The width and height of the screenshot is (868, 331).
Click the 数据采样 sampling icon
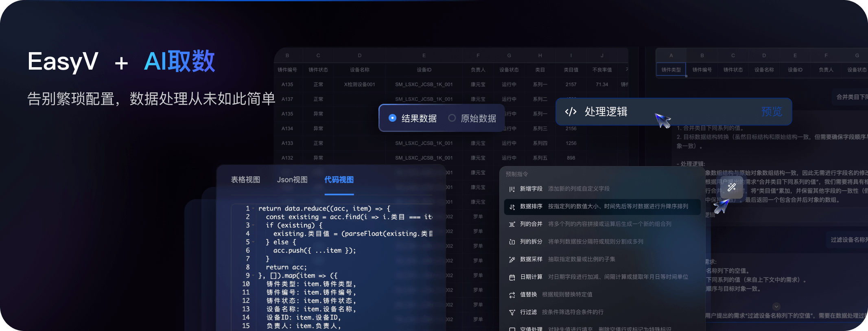click(x=512, y=260)
